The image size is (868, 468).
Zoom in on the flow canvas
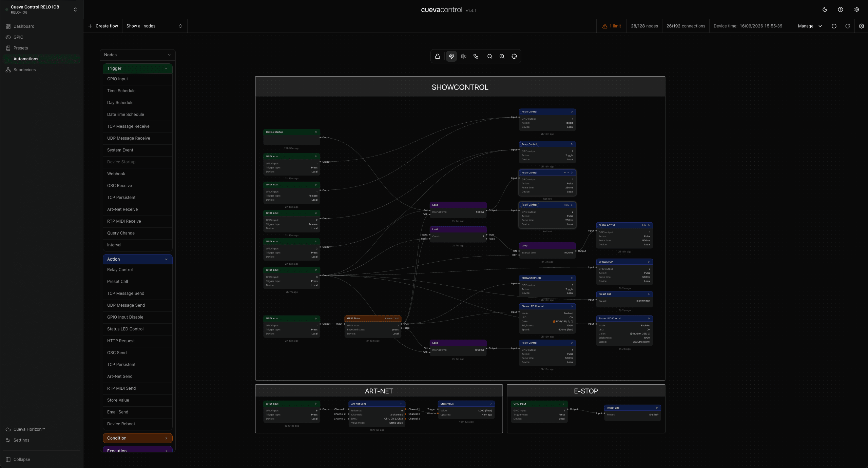pyautogui.click(x=502, y=56)
